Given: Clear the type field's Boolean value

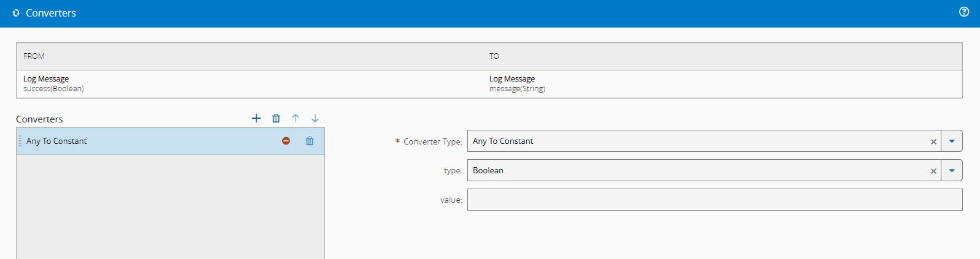Looking at the screenshot, I should click(933, 171).
